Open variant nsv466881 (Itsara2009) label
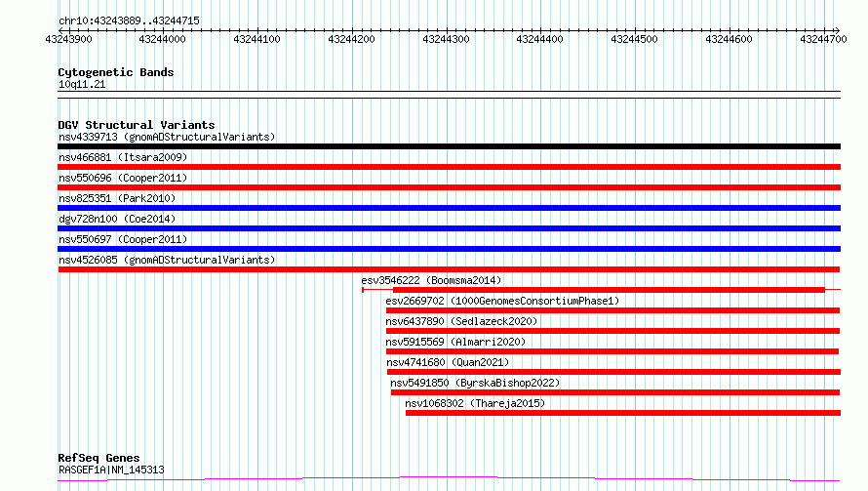 point(123,157)
